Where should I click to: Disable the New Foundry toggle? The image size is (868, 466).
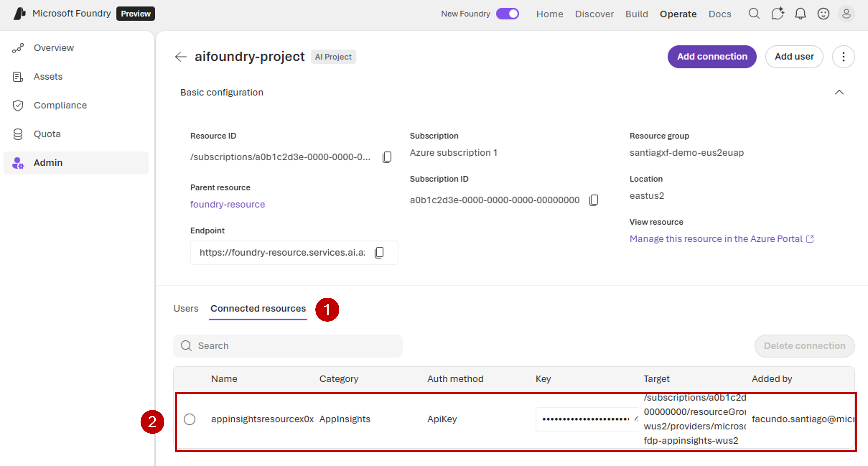(508, 14)
